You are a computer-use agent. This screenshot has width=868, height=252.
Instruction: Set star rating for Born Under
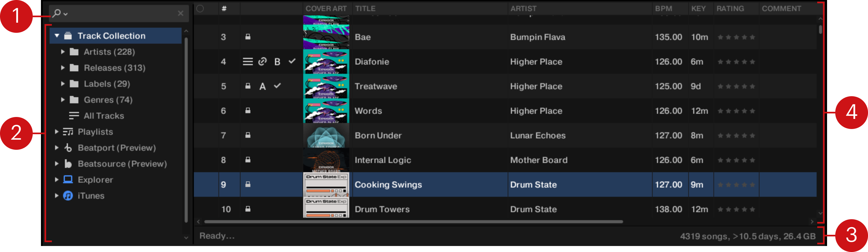[736, 136]
